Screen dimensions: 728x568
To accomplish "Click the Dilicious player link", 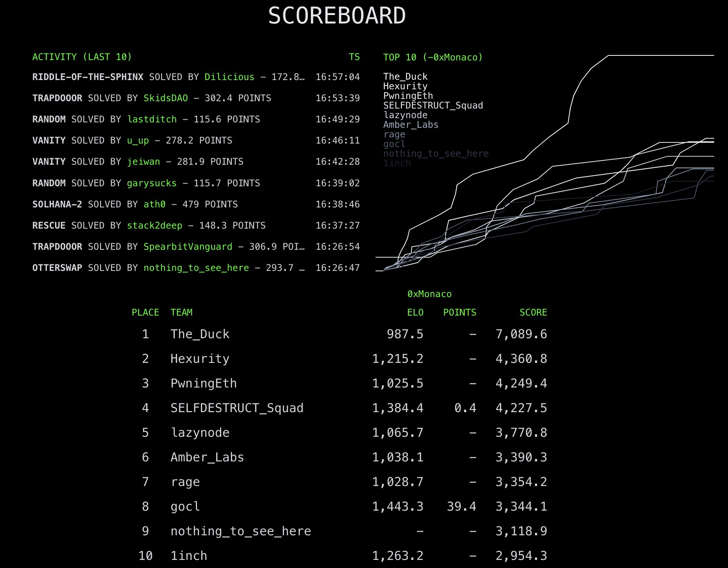I will pos(229,77).
